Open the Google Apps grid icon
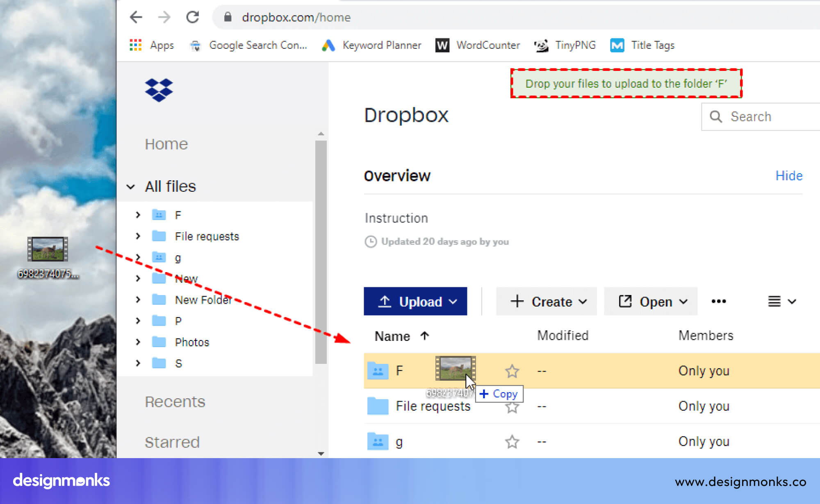This screenshot has width=820, height=504. 135,45
